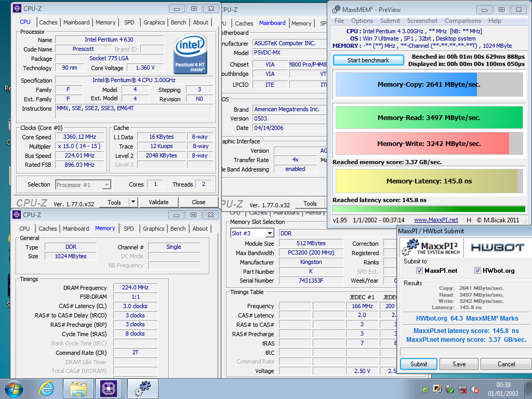Click Tools button in Mainboard CPU-Z window

[x=310, y=204]
